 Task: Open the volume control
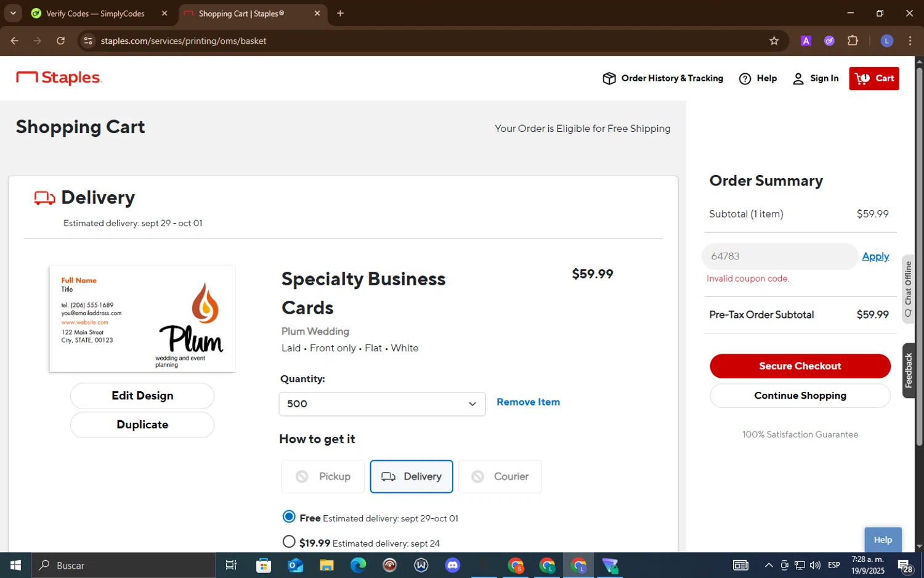[815, 565]
